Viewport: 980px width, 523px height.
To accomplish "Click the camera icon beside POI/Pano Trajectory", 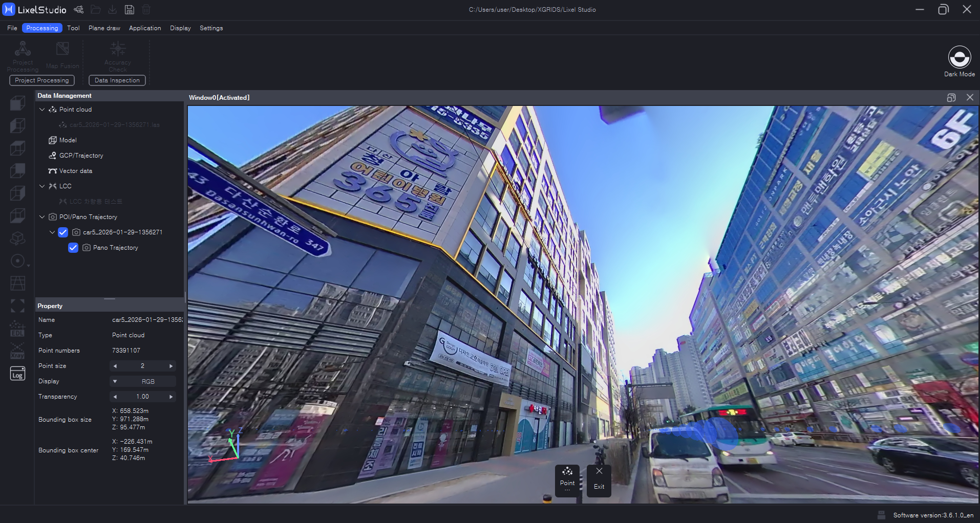I will pos(52,217).
